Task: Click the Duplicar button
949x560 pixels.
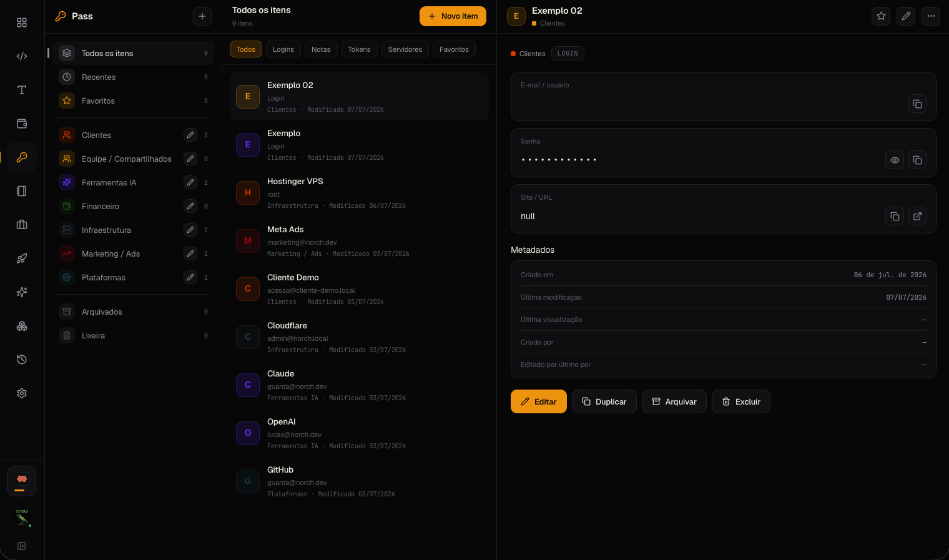Action: point(604,401)
